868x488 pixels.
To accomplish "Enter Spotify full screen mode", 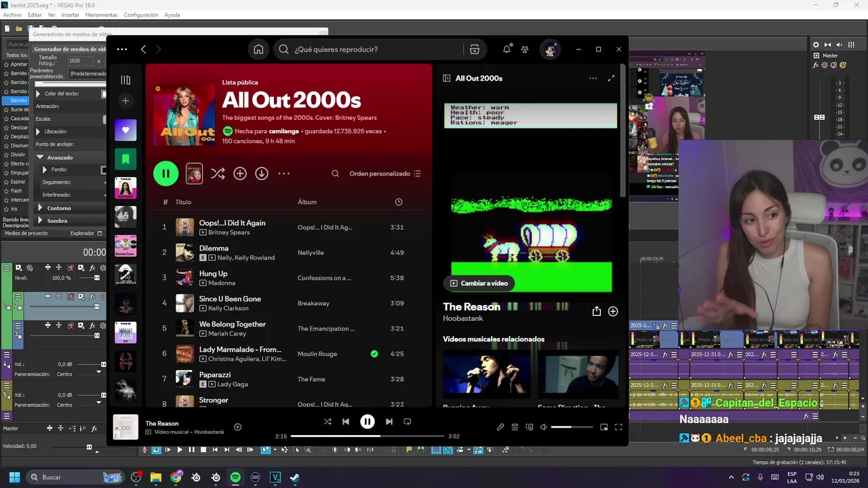I will (618, 427).
